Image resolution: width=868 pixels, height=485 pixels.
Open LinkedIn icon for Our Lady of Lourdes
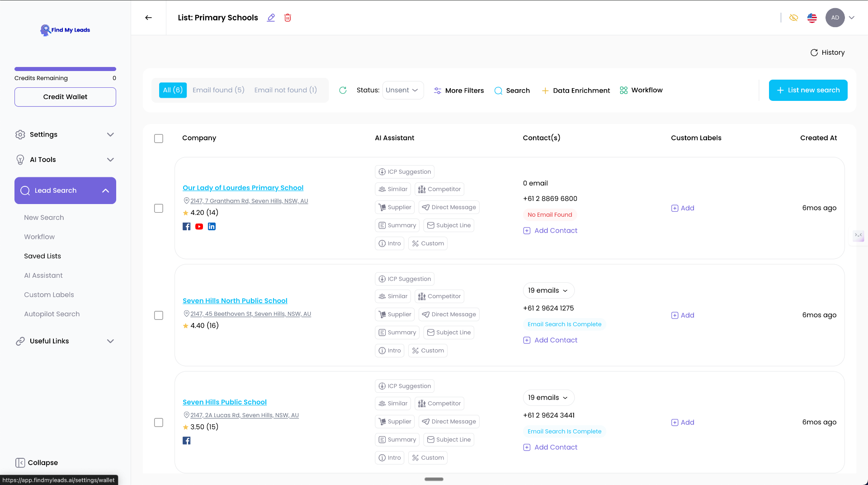pos(212,227)
